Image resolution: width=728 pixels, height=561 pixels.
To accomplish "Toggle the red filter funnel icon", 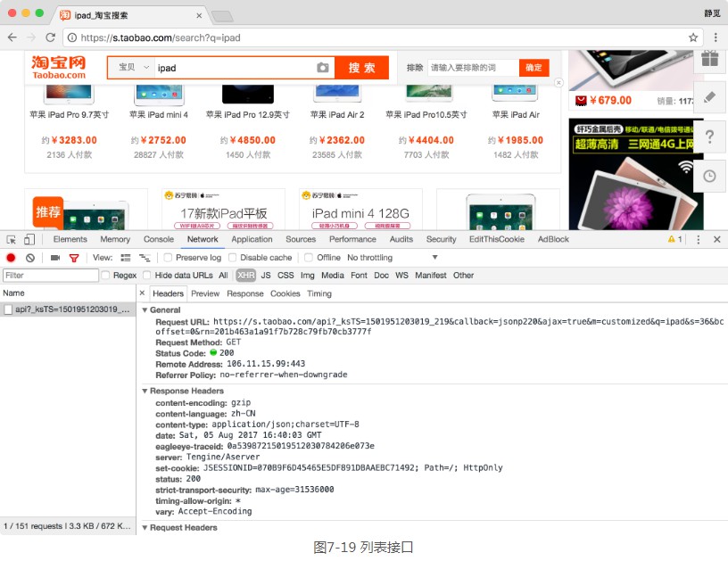I will click(x=74, y=258).
